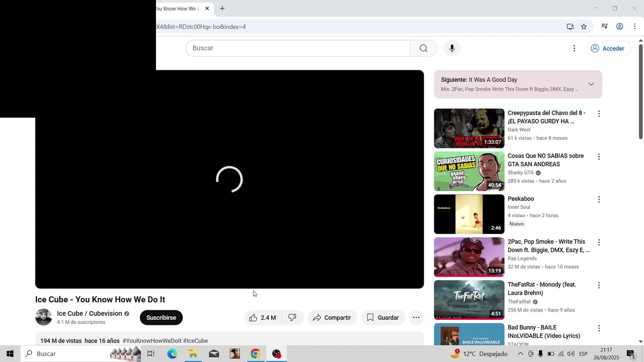The image size is (644, 362).
Task: Open the Peekaboo video title
Action: click(521, 199)
